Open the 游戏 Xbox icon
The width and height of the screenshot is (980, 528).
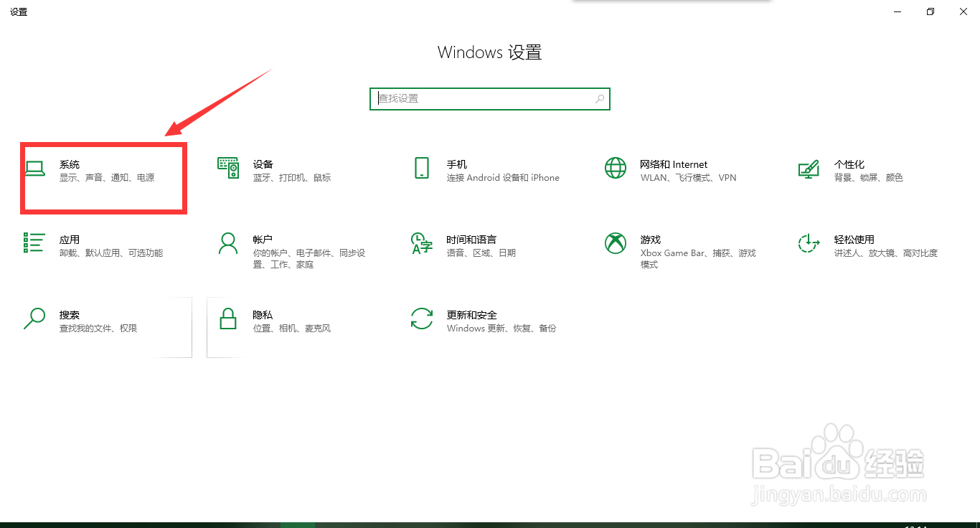coord(616,243)
